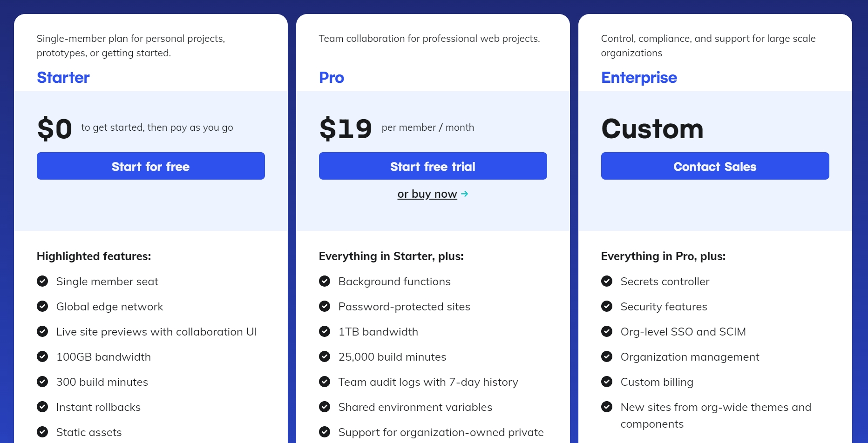This screenshot has width=868, height=443.
Task: Click the checkmark beside Global edge network
Action: 42,306
